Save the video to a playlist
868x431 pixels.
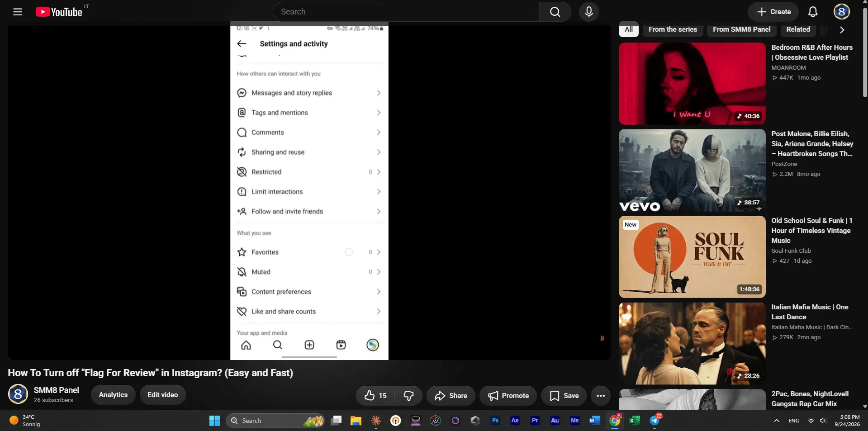pos(564,396)
